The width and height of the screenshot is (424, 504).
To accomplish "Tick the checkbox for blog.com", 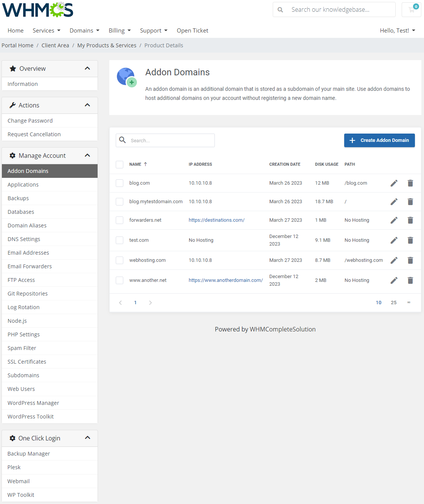I will [120, 183].
